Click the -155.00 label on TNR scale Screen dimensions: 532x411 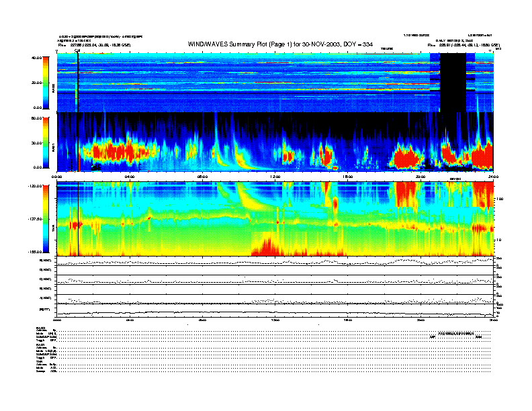35,252
